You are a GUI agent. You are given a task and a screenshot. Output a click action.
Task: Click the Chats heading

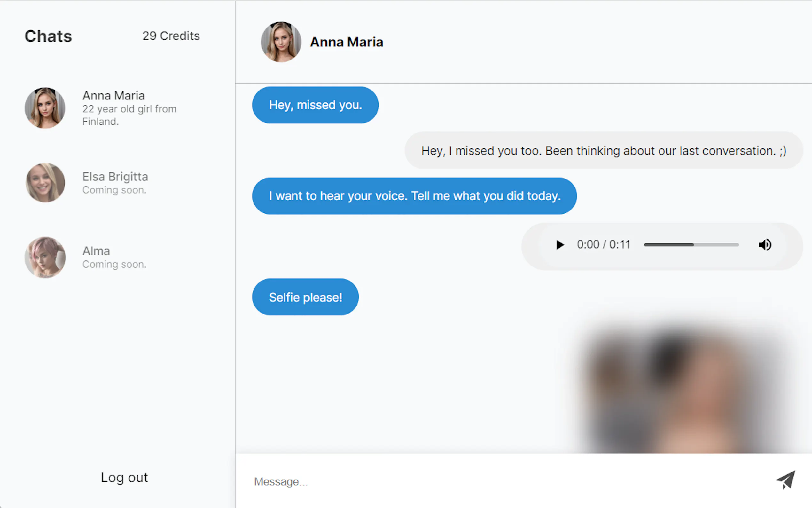48,36
